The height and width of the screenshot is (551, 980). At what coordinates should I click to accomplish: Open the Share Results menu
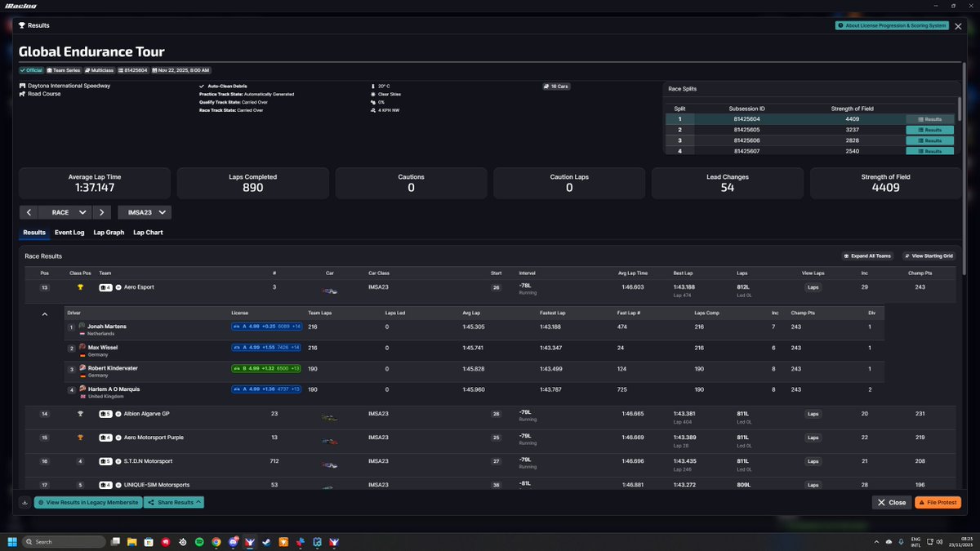click(x=174, y=502)
